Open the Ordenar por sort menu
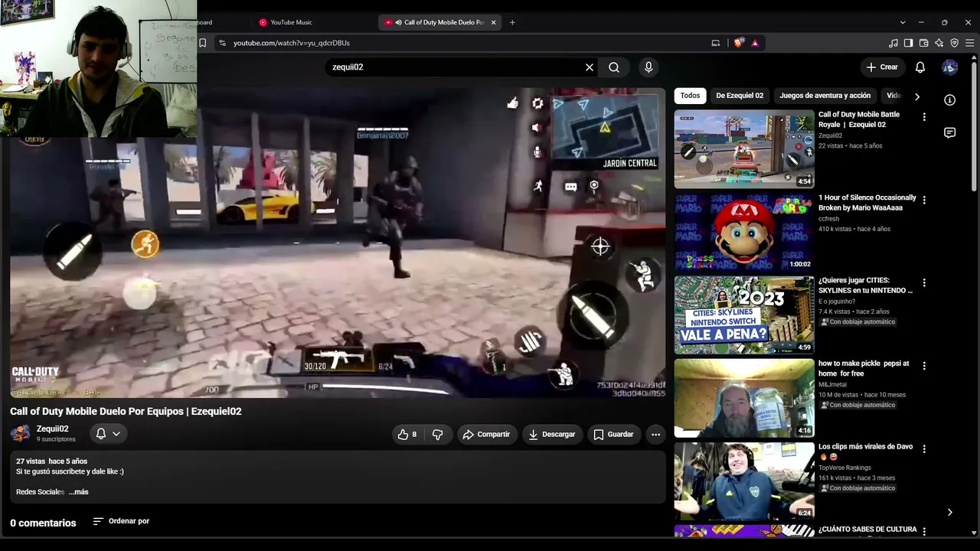The width and height of the screenshot is (980, 551). (x=121, y=521)
